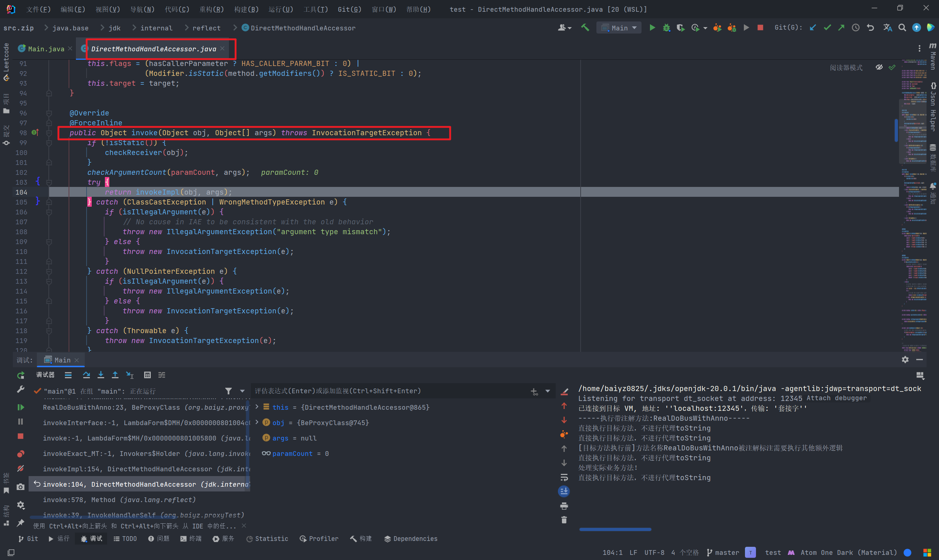Expand 'obj' variable BeProxyClass@745

(257, 422)
